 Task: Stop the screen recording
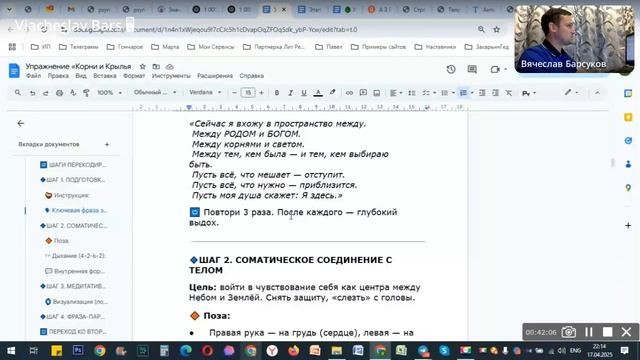click(608, 332)
